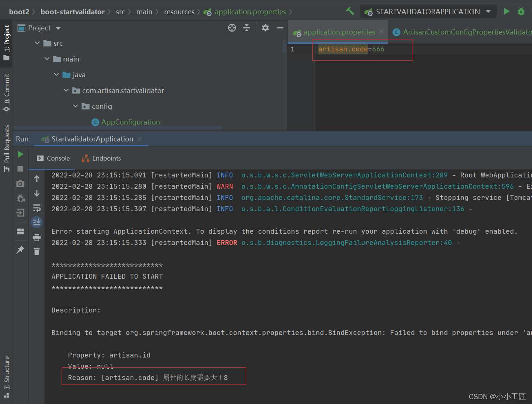532x404 pixels.
Task: Toggle soft-wrap in the console toolbar
Action: click(x=37, y=208)
